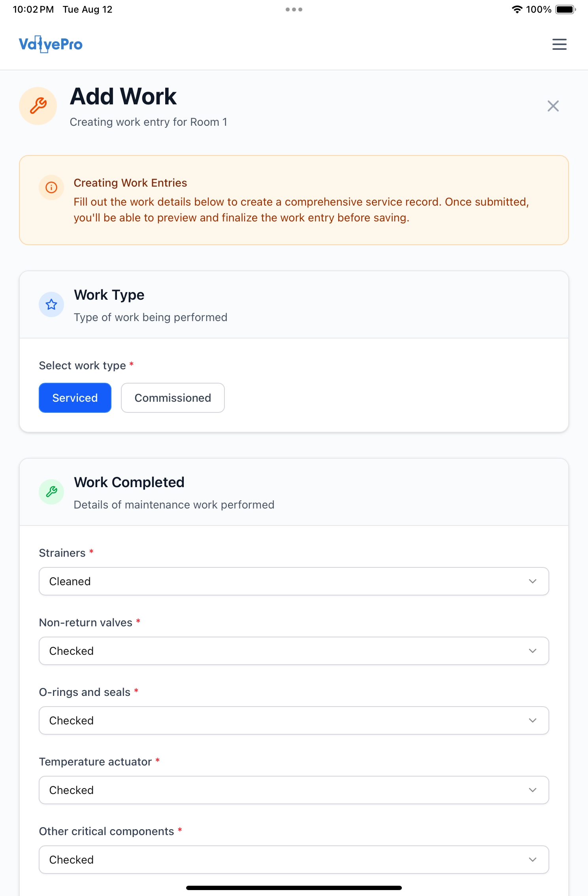Click the info icon in the Creating Work Entries banner
The height and width of the screenshot is (896, 588).
pos(51,187)
